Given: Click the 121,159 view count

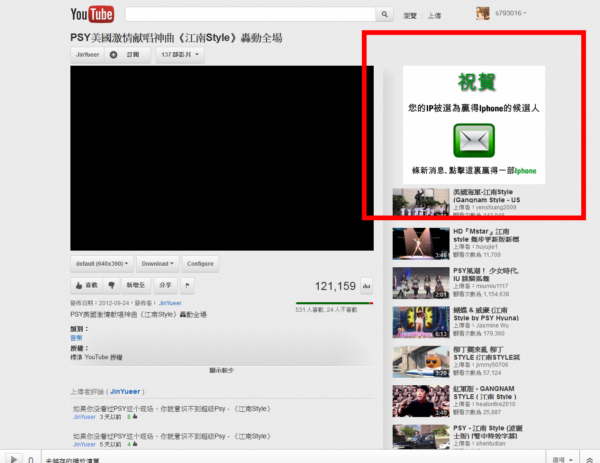Looking at the screenshot, I should coord(335,286).
